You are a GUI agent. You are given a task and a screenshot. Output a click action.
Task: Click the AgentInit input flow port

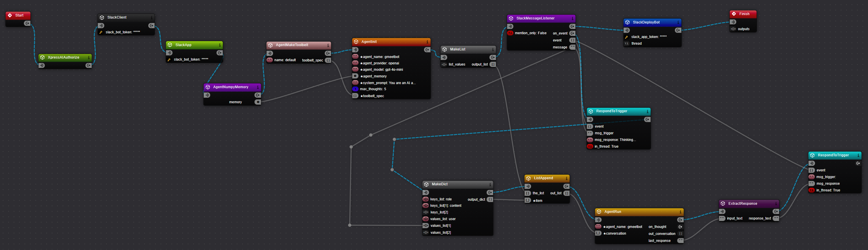(355, 50)
